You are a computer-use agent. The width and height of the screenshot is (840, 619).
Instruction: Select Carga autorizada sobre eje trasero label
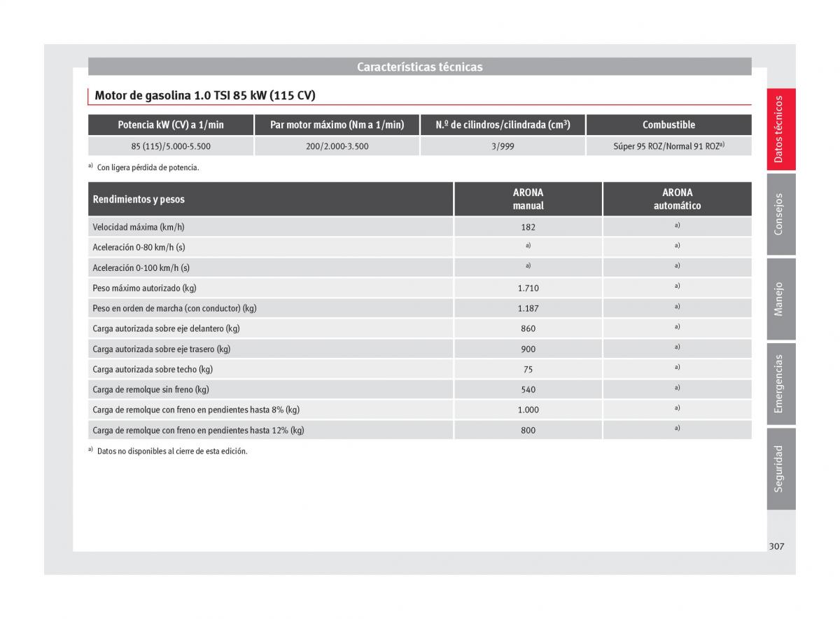click(161, 349)
